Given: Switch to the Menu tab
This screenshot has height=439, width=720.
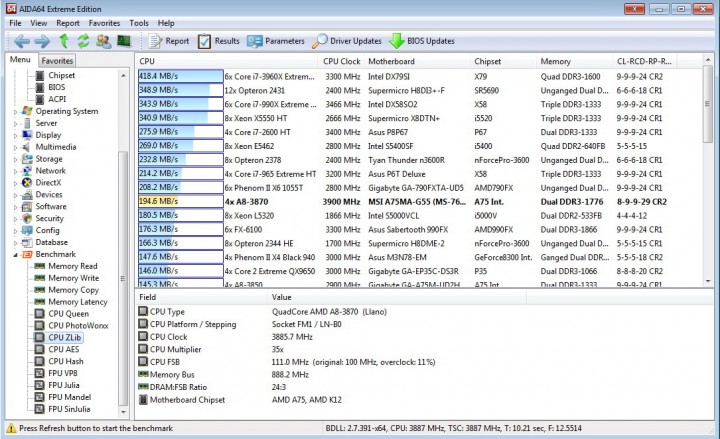Looking at the screenshot, I should (x=20, y=60).
